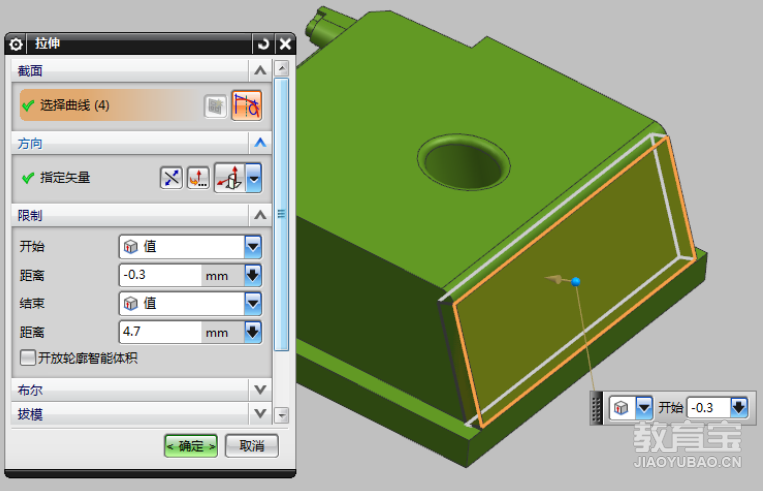Click the on-screen value type cube icon
The image size is (763, 491).
point(621,407)
